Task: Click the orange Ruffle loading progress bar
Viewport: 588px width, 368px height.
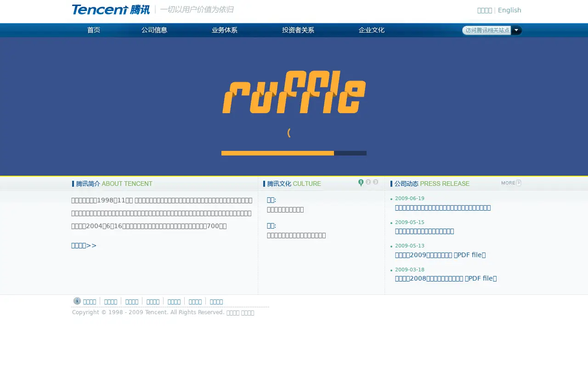Action: pyautogui.click(x=294, y=153)
